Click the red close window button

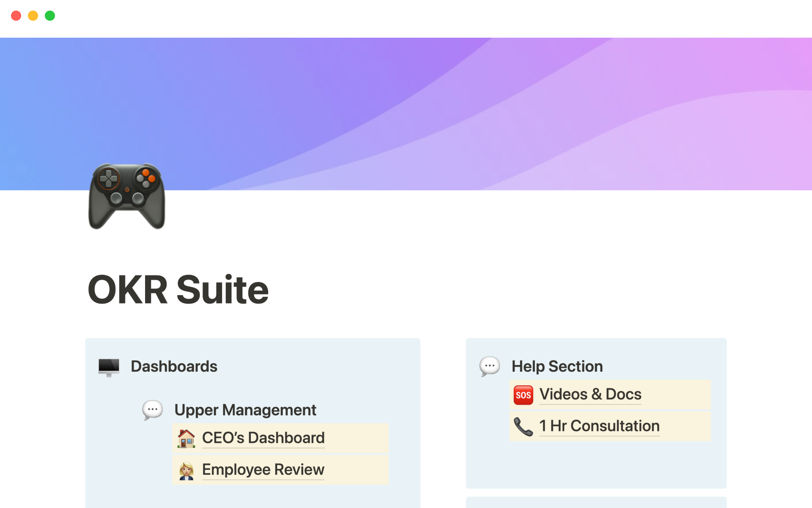coord(16,16)
